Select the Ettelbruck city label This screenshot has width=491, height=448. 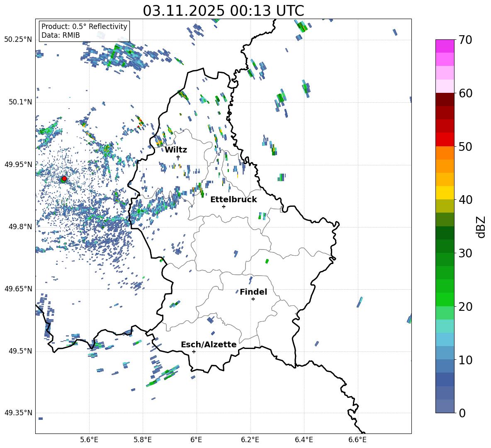[233, 199]
